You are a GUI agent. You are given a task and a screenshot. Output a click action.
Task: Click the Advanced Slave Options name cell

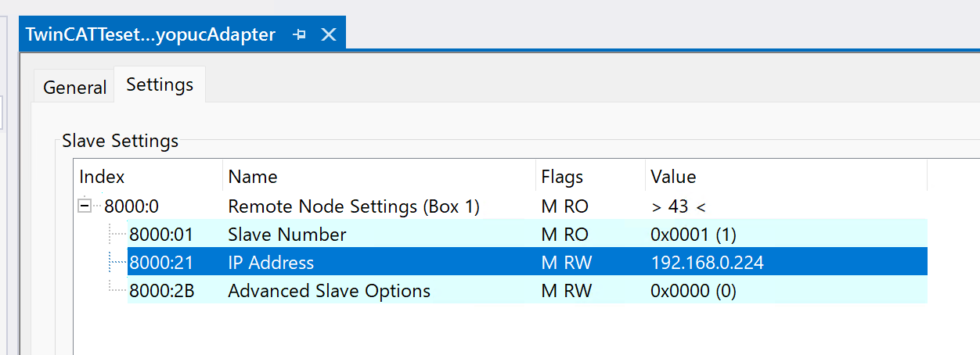pos(329,292)
